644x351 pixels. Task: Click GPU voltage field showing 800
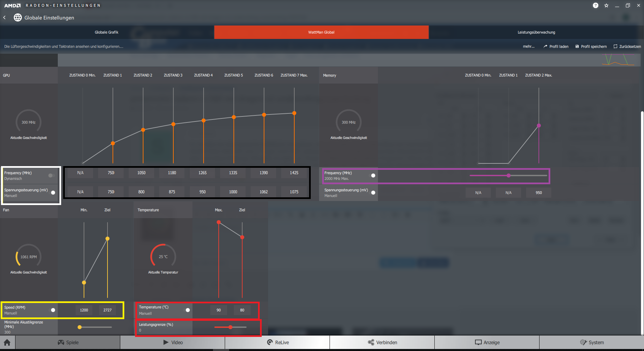pos(141,192)
